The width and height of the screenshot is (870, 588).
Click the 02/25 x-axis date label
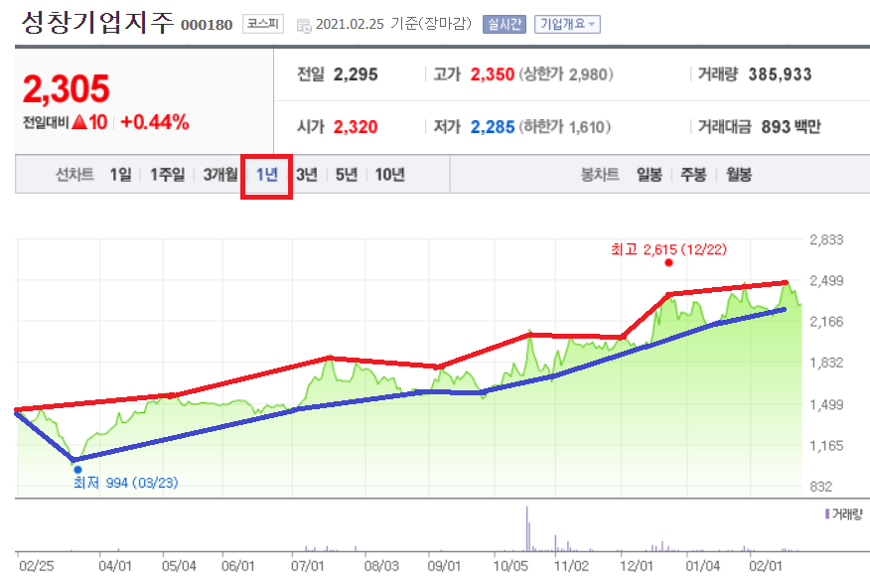coord(36,566)
